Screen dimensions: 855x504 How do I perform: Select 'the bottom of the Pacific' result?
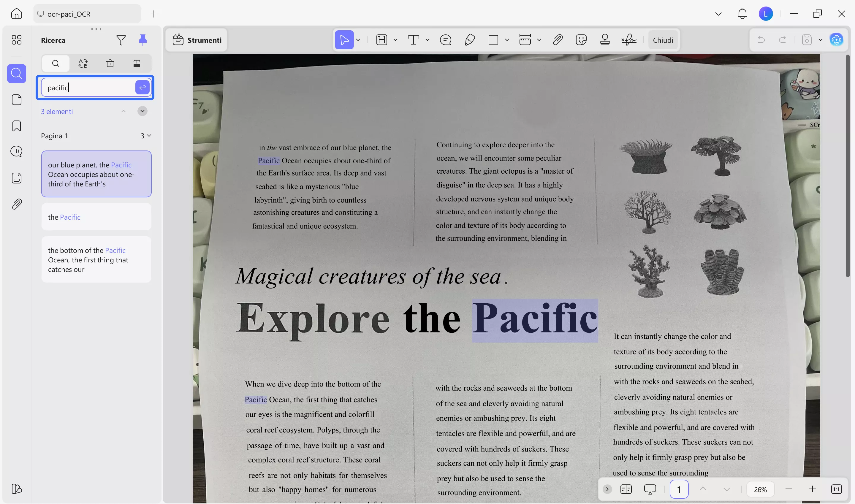(x=96, y=259)
